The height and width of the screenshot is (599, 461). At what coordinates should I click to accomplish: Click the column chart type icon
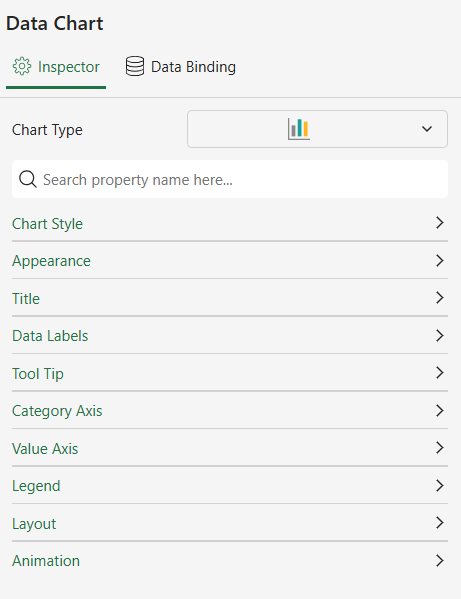coord(299,129)
